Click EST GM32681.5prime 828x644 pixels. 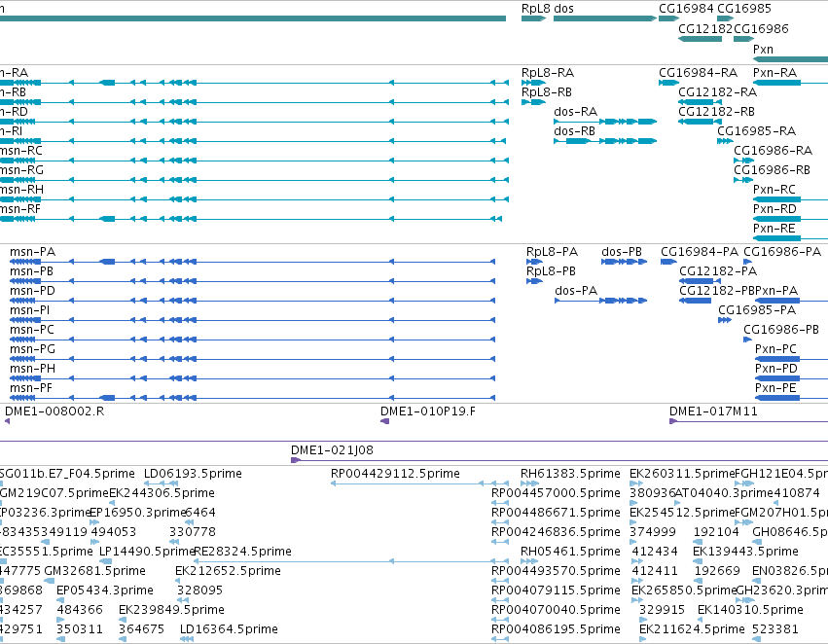click(95, 571)
